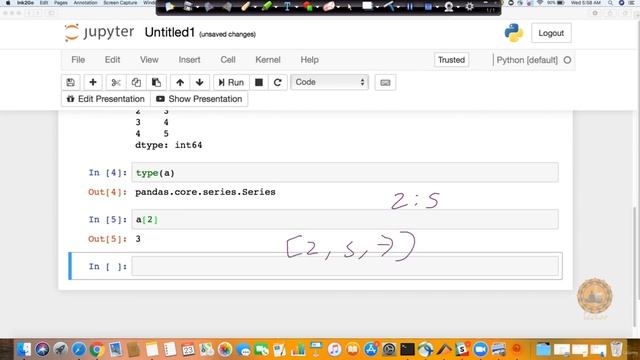Interrupt the kernel with stop icon
Screen dimensions: 640x360
tap(259, 82)
